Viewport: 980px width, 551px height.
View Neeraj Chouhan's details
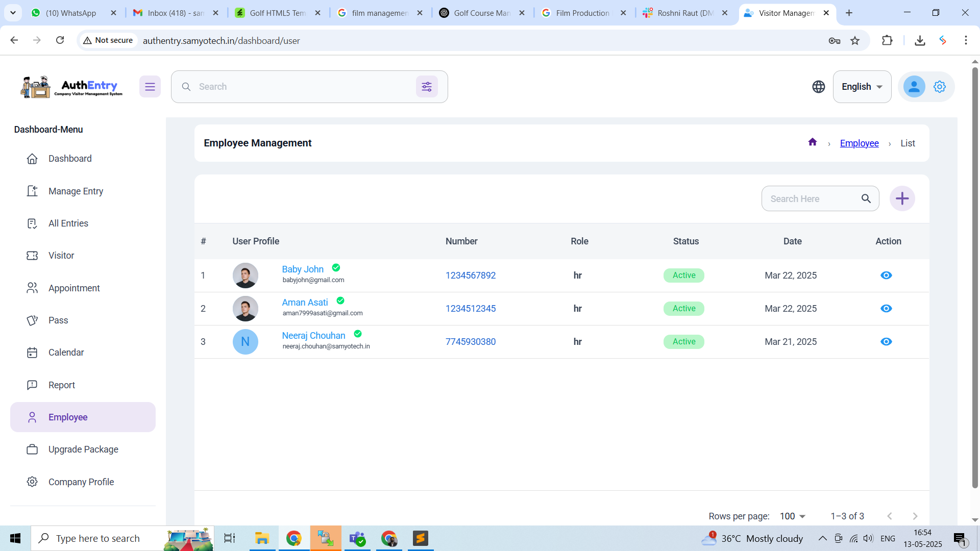[x=886, y=341]
